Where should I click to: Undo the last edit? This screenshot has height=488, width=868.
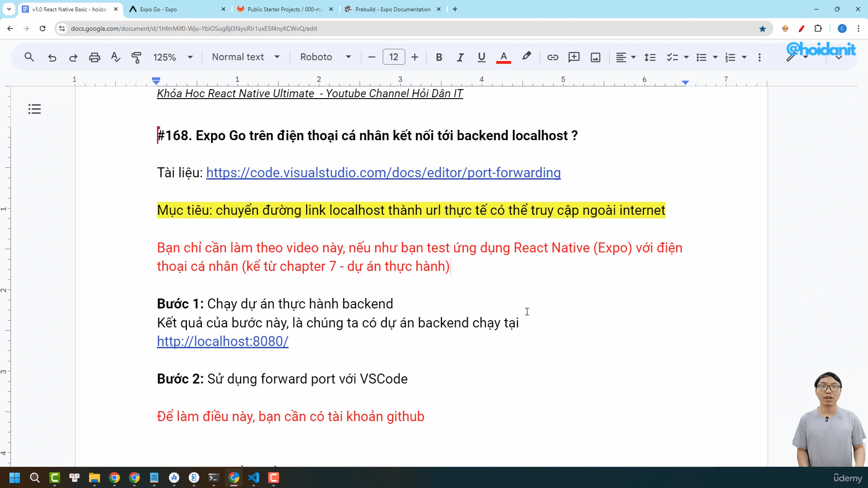pos(52,57)
